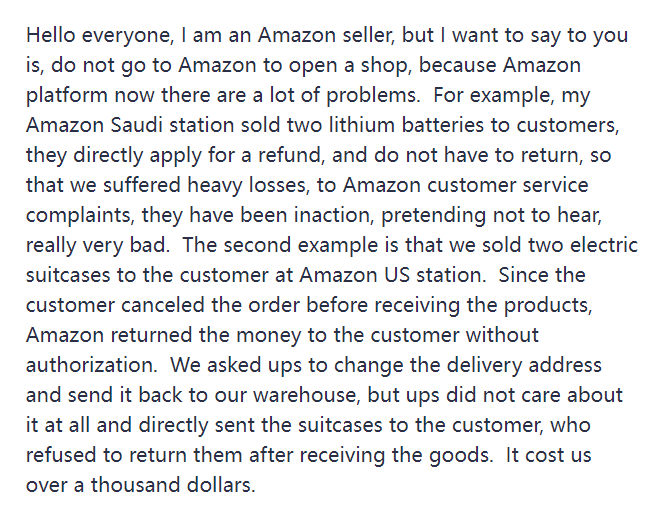Click the word "authorization"

[x=91, y=365]
